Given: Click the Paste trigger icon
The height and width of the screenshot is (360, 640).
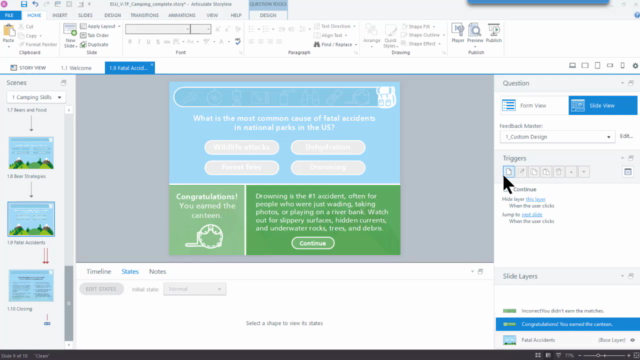Looking at the screenshot, I should pyautogui.click(x=546, y=172).
